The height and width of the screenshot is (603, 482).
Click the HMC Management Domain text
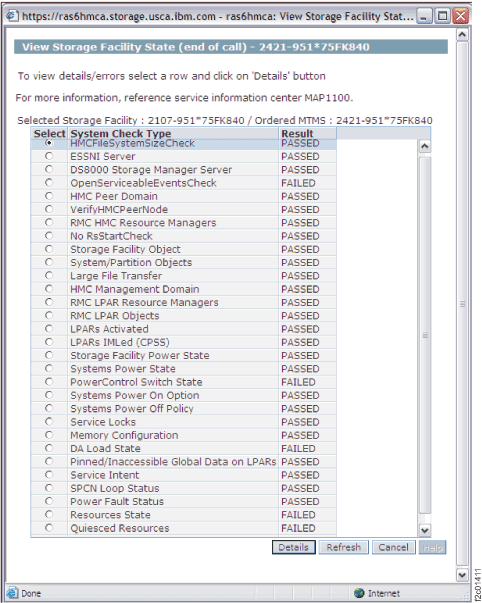coord(135,289)
